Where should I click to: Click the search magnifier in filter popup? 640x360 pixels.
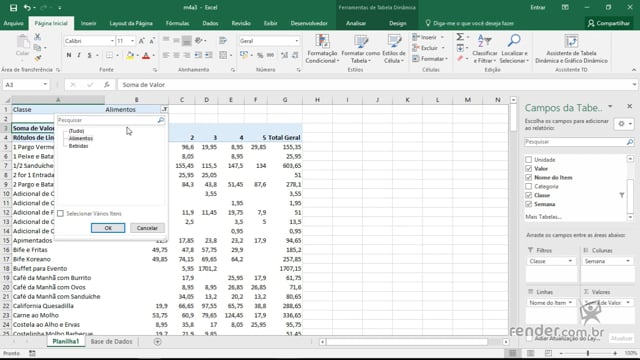pos(161,120)
